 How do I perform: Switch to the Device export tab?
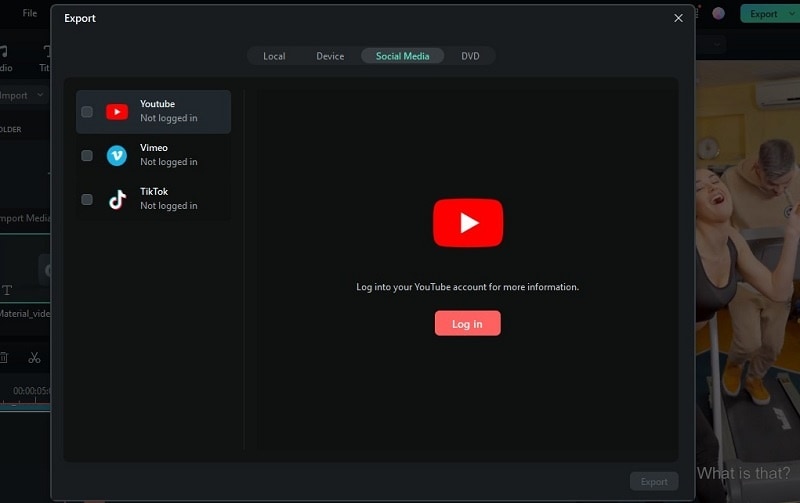[330, 56]
